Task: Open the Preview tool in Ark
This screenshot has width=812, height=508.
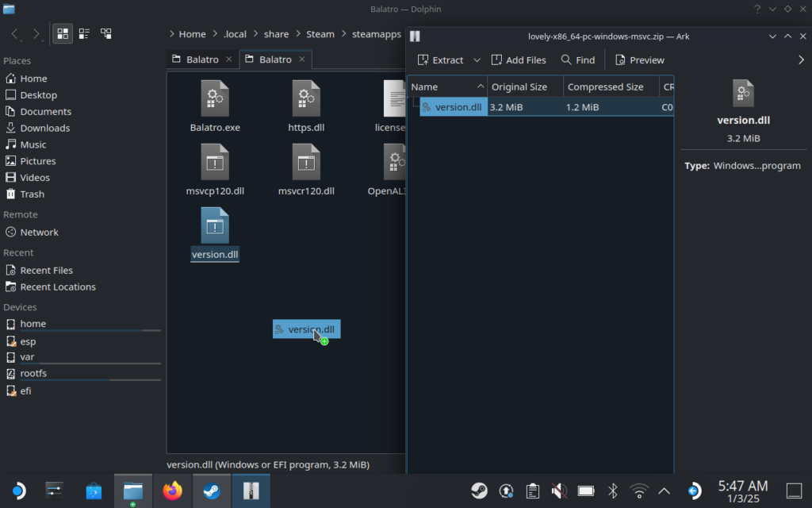Action: click(x=639, y=60)
